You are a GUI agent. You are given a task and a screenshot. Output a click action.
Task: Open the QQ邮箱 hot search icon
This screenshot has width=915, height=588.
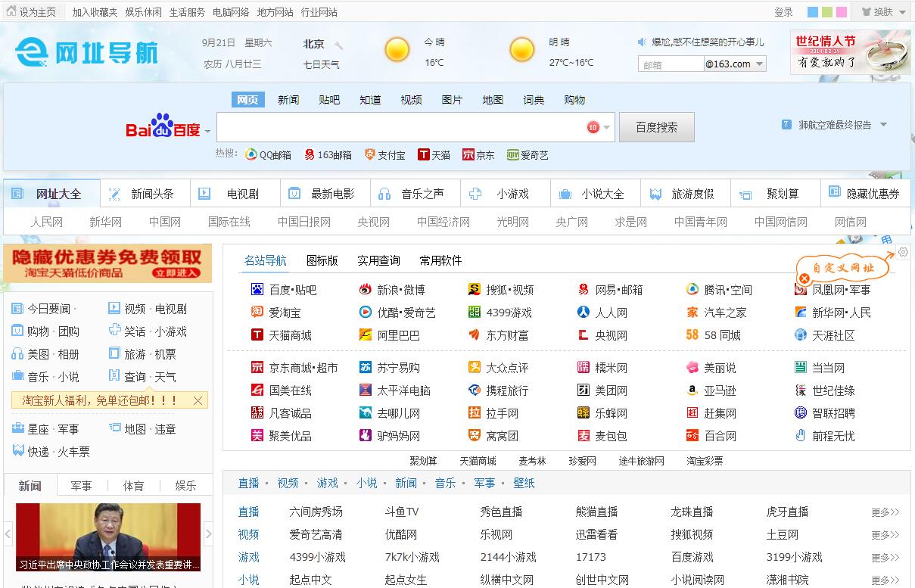click(251, 155)
